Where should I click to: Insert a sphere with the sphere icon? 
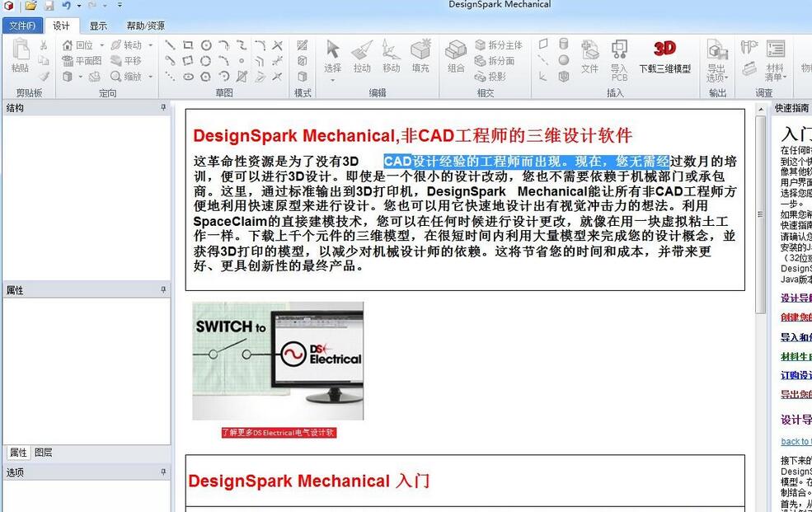(564, 60)
